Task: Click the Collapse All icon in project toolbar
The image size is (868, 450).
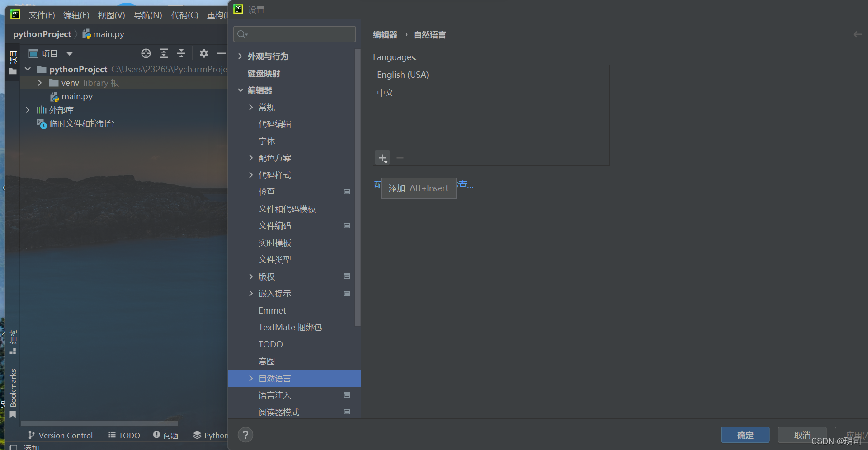Action: click(x=181, y=53)
